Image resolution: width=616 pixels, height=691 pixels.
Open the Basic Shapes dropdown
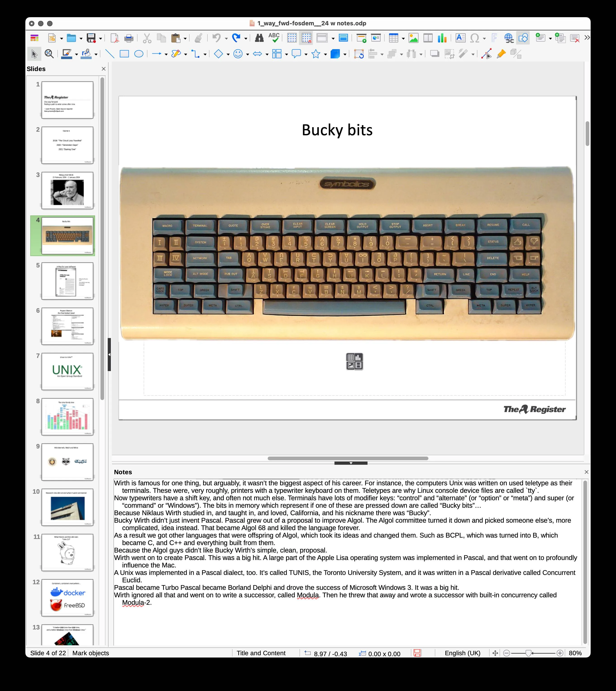[x=228, y=54]
